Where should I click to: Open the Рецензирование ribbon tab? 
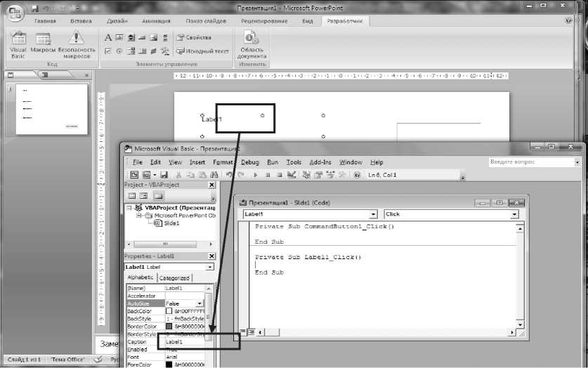coord(264,21)
